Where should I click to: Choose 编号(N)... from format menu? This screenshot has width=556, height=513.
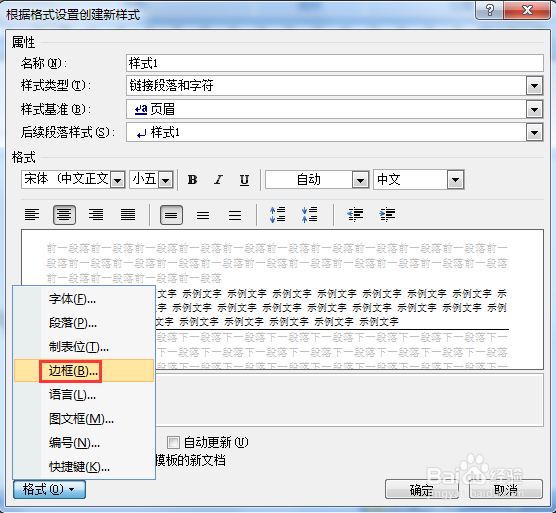tap(84, 443)
